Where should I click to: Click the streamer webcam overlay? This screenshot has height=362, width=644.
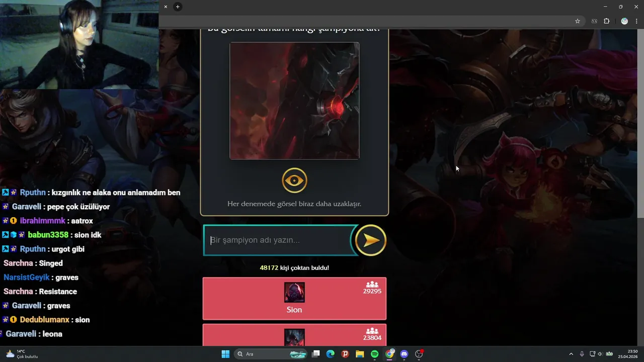tap(79, 44)
